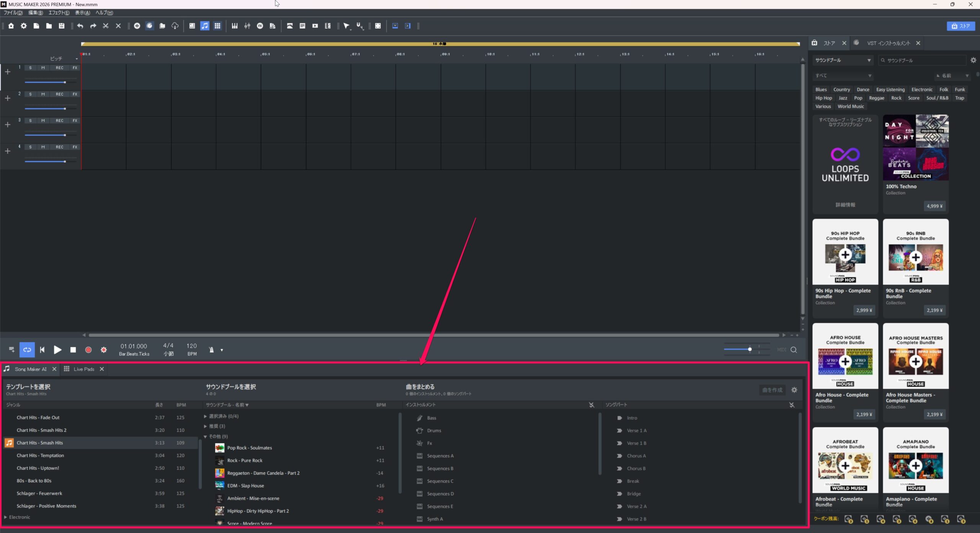Switch to the Live Pads tab
The image size is (980, 533).
(84, 369)
